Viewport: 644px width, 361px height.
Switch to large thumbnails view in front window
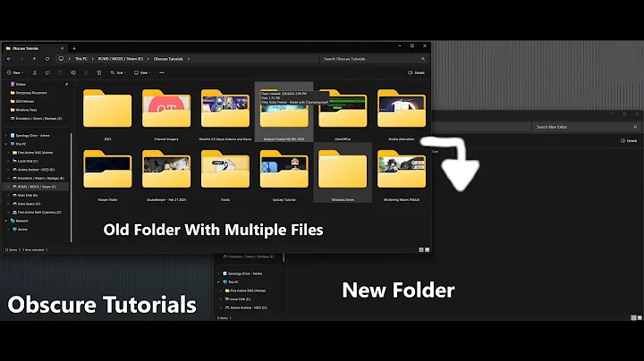pos(428,249)
